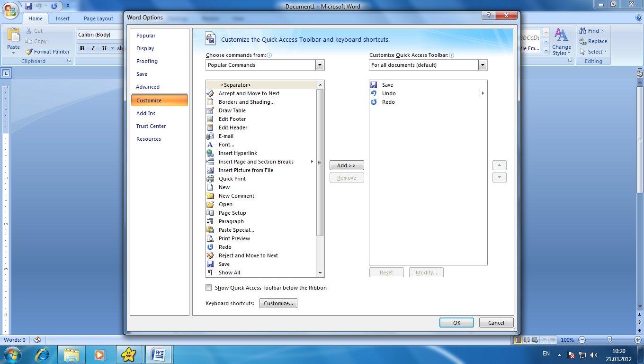Viewport: 644px width, 364px height.
Task: Click the Accept and Move to Next icon
Action: click(210, 93)
